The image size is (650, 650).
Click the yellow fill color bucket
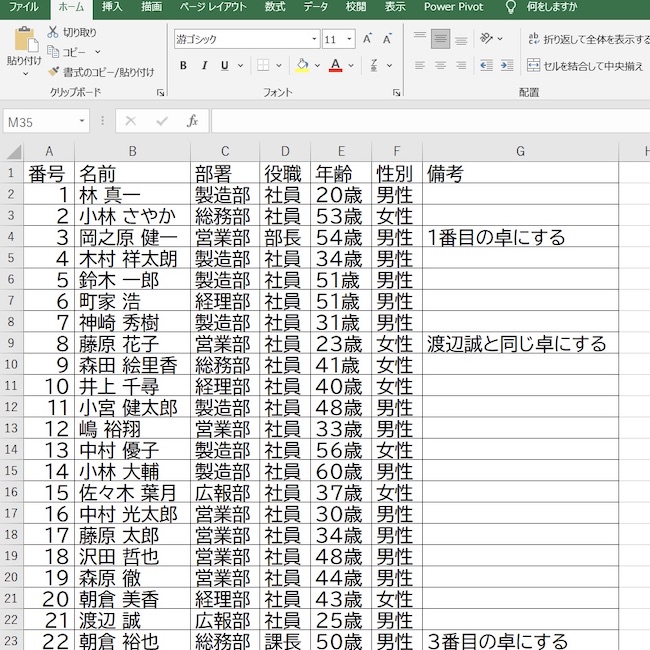(x=302, y=66)
